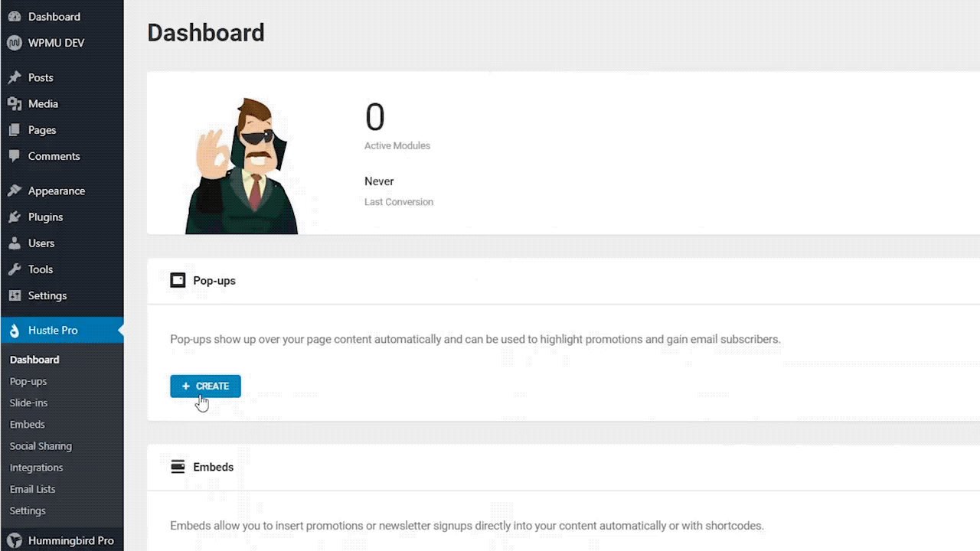This screenshot has width=980, height=551.
Task: Click the Hustle mascot illustration
Action: pos(241,165)
